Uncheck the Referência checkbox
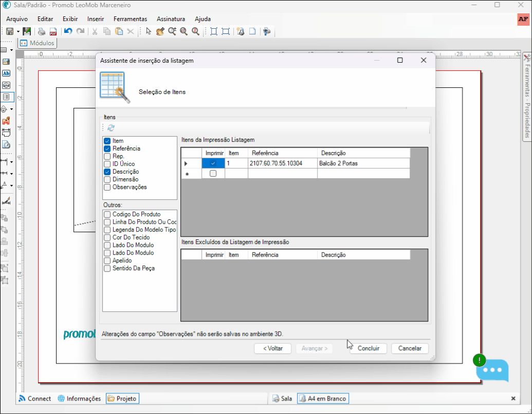Viewport: 532px width, 414px height. point(107,148)
